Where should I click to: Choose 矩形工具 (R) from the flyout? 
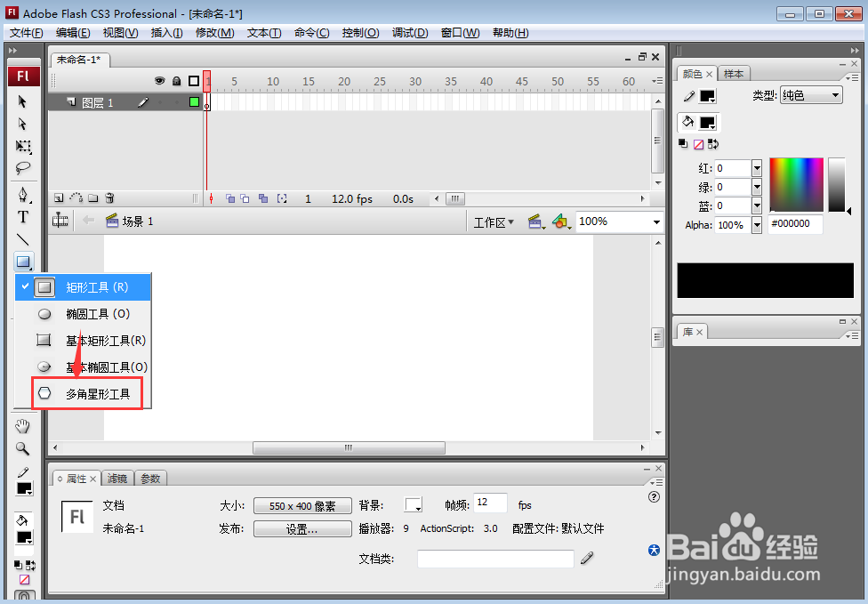tap(83, 287)
